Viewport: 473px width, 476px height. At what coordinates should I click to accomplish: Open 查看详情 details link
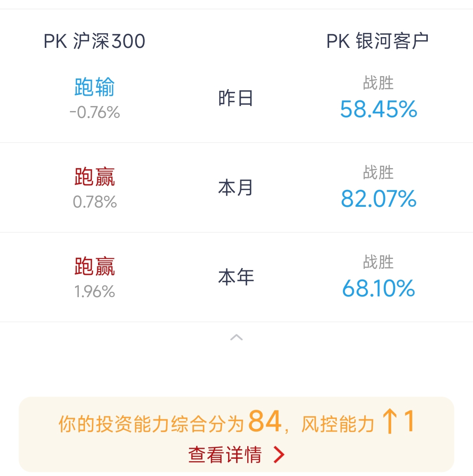tap(225, 455)
